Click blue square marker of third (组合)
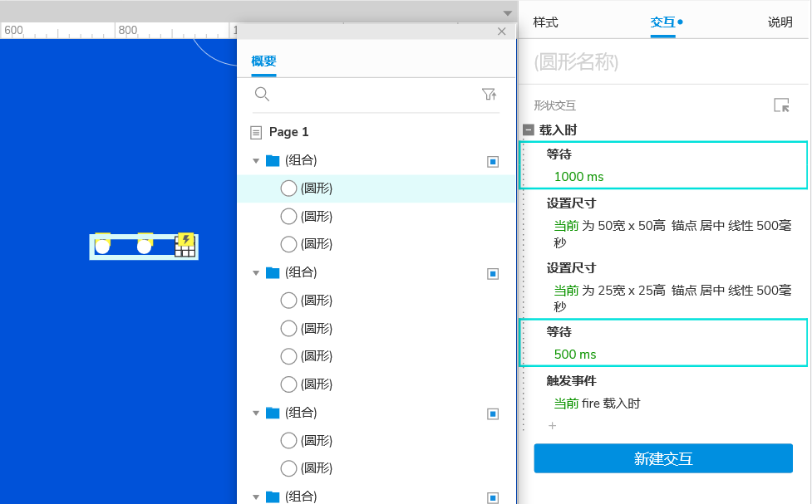The height and width of the screenshot is (504, 812). click(x=493, y=414)
